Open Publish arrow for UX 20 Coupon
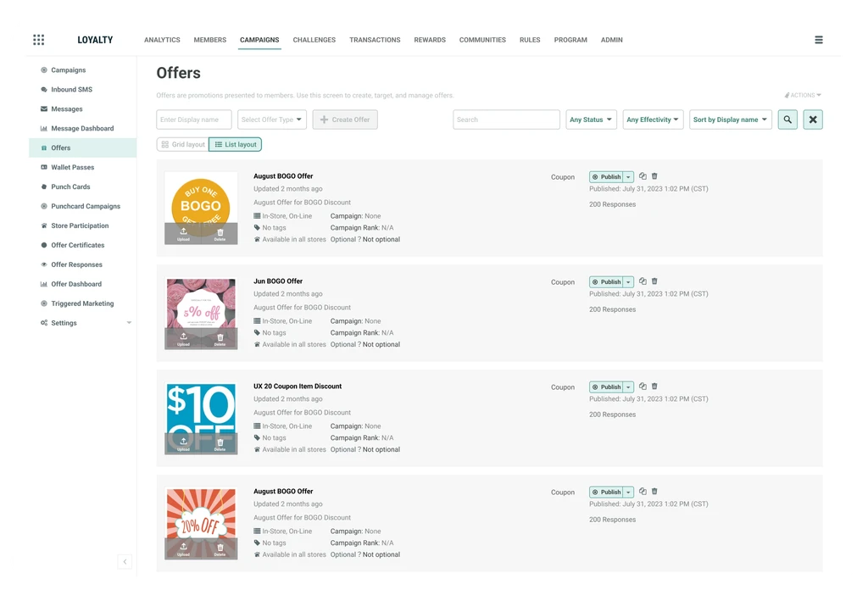 pyautogui.click(x=628, y=387)
